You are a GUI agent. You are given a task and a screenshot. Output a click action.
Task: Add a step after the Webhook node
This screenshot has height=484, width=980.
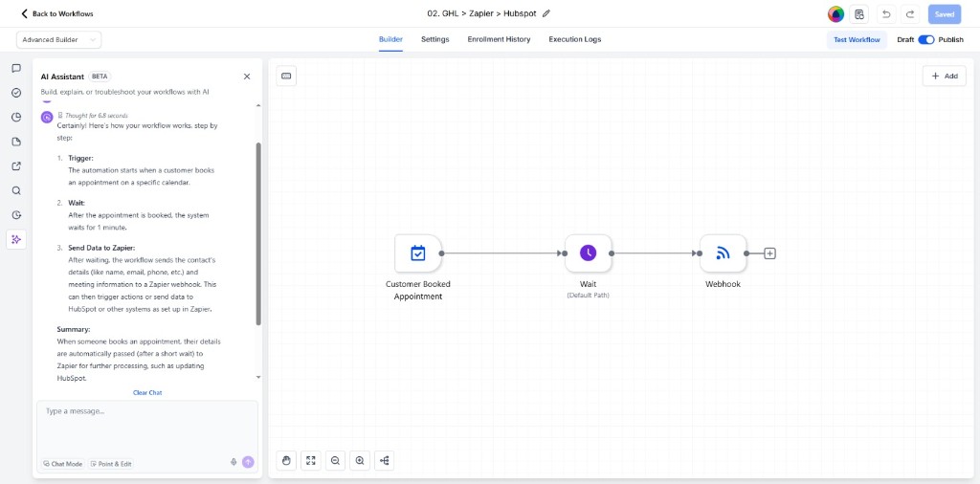770,253
